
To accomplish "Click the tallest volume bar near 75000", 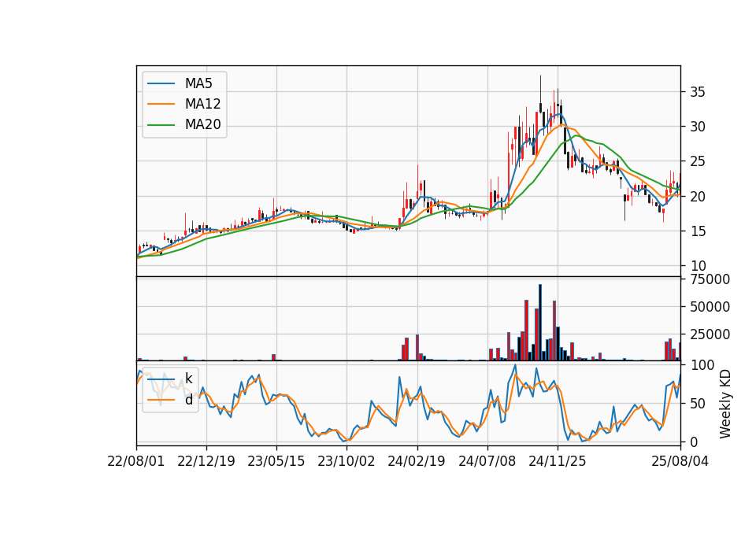I will click(x=540, y=323).
